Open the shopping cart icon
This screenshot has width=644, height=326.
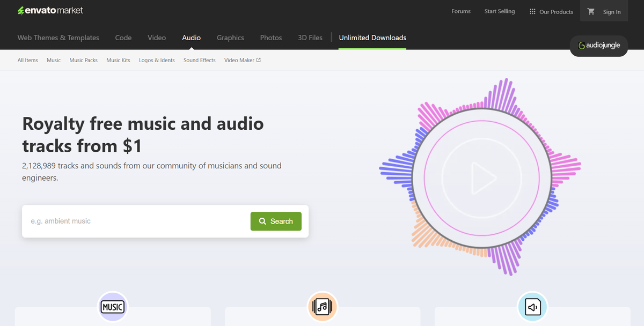click(591, 11)
